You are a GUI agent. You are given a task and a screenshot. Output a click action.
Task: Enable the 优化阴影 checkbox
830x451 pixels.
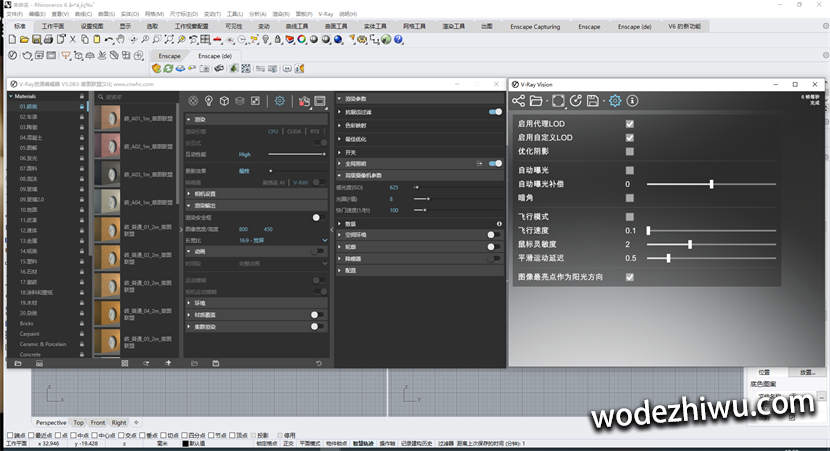click(630, 151)
